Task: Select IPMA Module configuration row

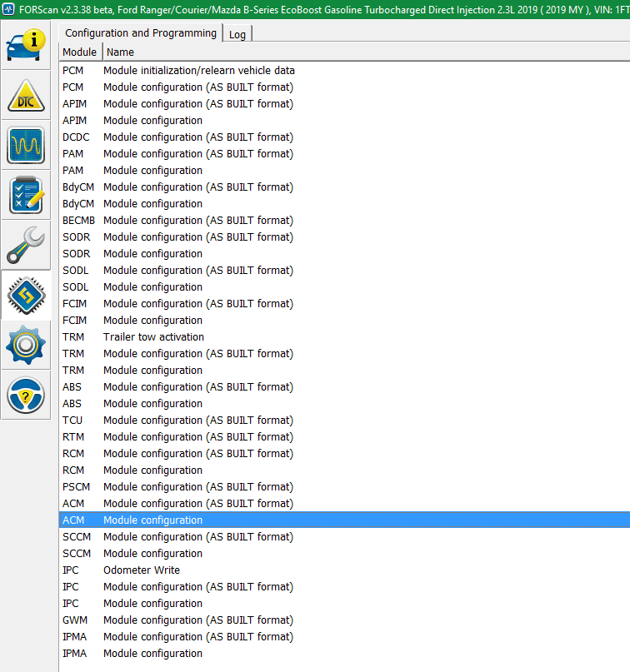Action: 344,654
